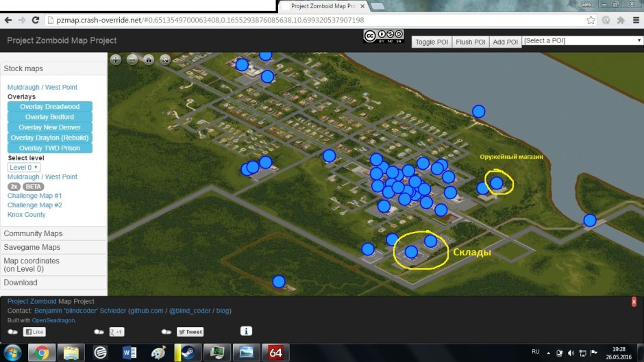
Task: Enable the Tweet button switch
Action: click(x=166, y=332)
